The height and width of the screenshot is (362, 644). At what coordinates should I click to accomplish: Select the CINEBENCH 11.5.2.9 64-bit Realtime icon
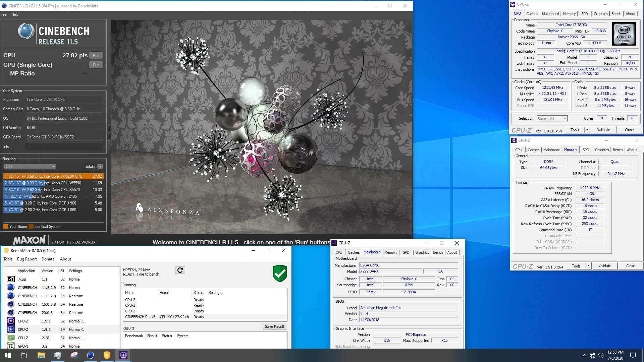click(x=11, y=296)
